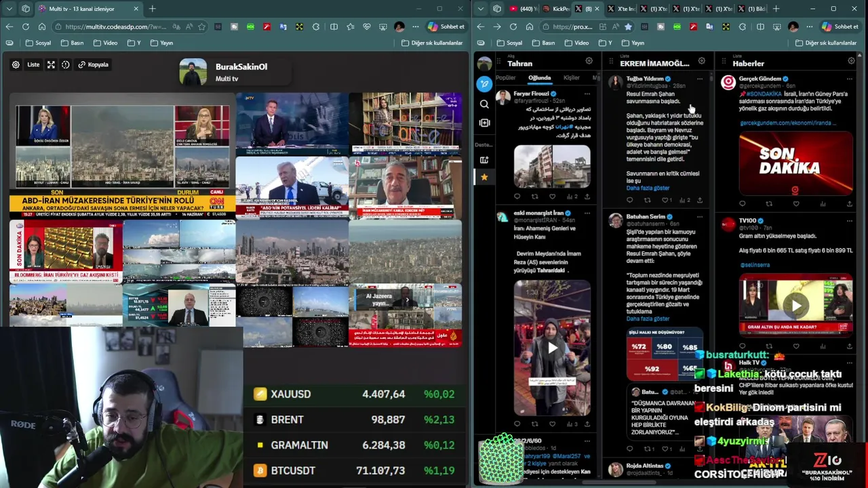Open Multi tv settings gear icon
The image size is (868, 488).
point(16,64)
